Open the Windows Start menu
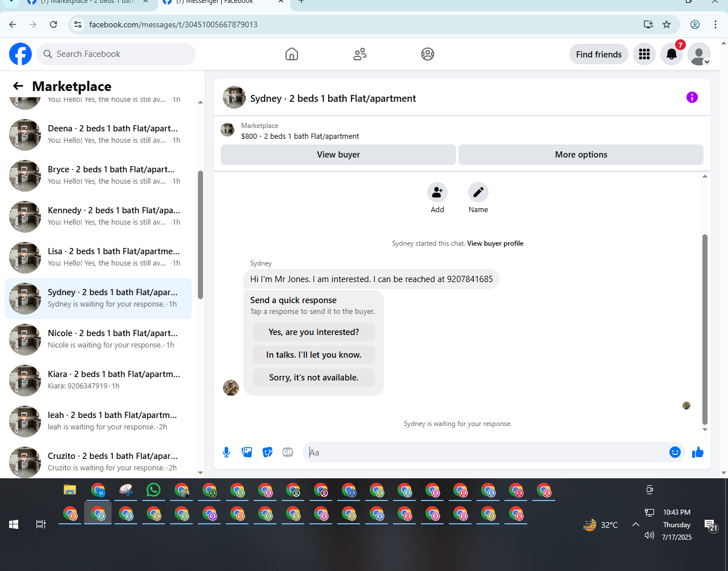 (x=14, y=524)
